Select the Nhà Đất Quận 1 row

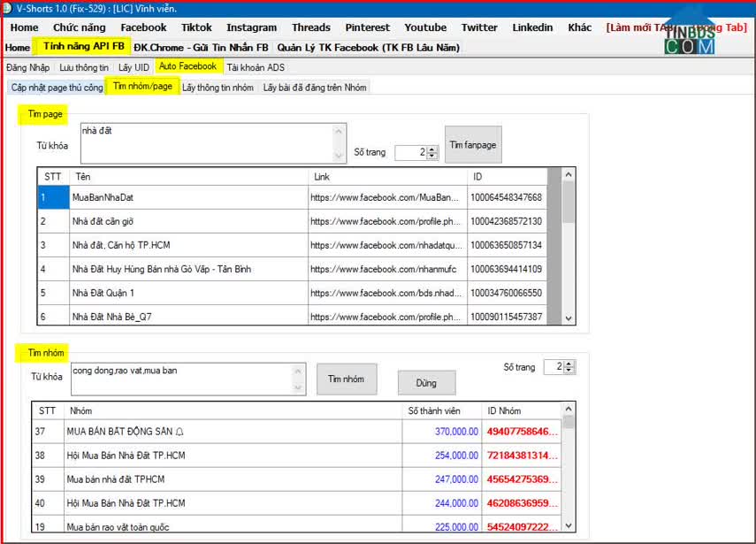pyautogui.click(x=292, y=293)
